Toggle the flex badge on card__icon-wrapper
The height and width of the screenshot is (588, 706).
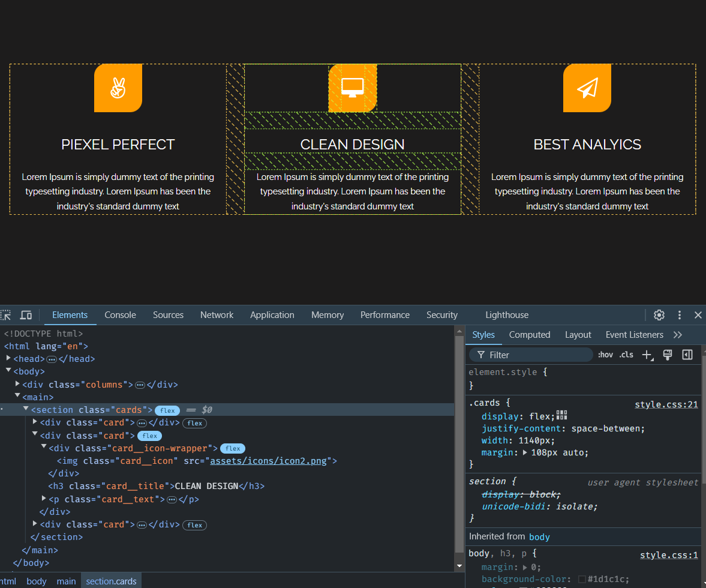tap(233, 448)
